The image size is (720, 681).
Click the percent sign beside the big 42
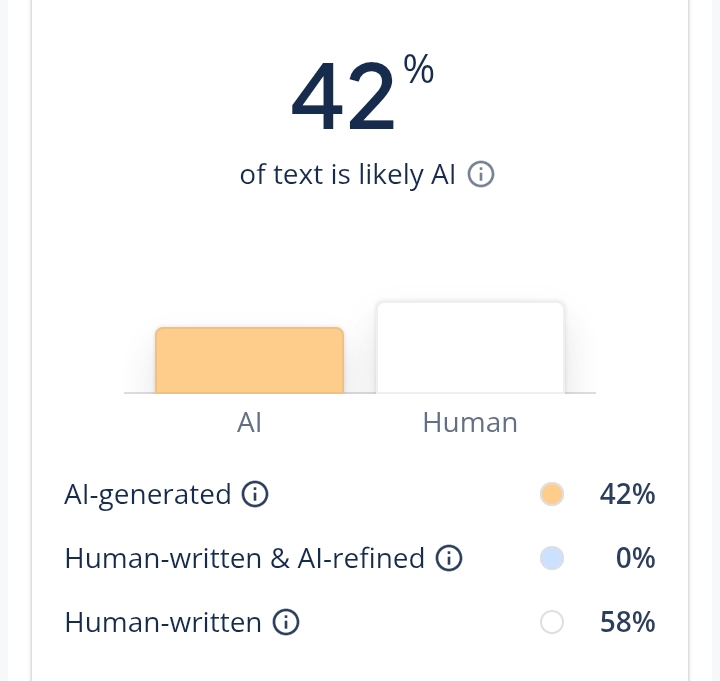418,72
